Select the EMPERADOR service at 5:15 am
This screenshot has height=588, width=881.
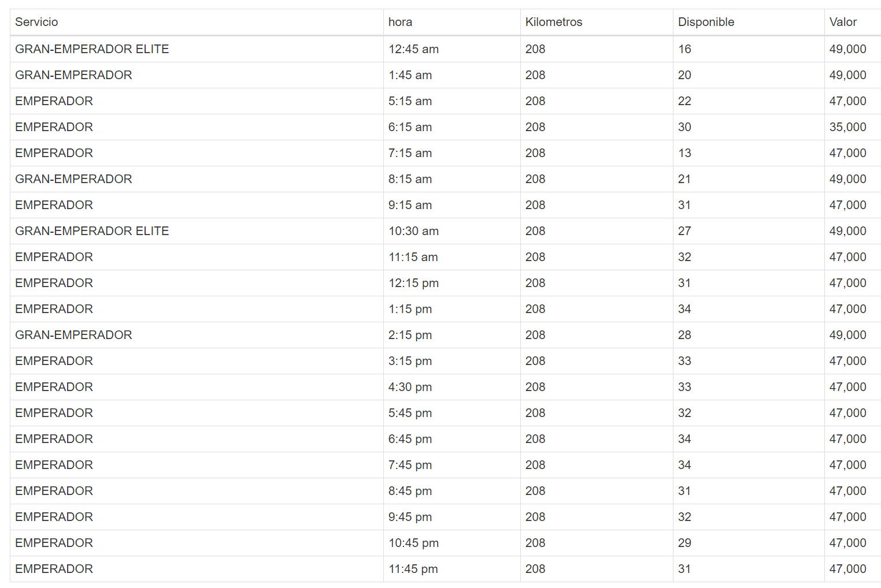(x=54, y=101)
